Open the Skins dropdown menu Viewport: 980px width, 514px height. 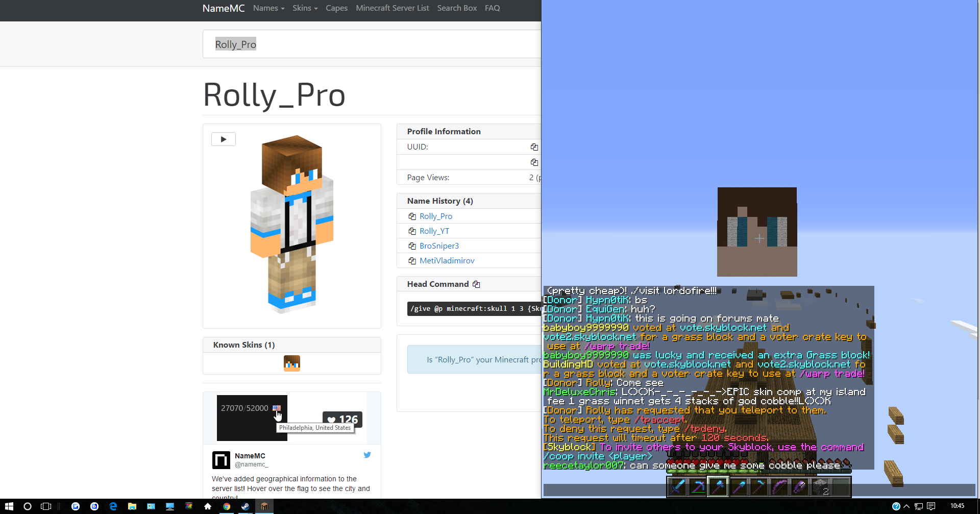pyautogui.click(x=305, y=8)
